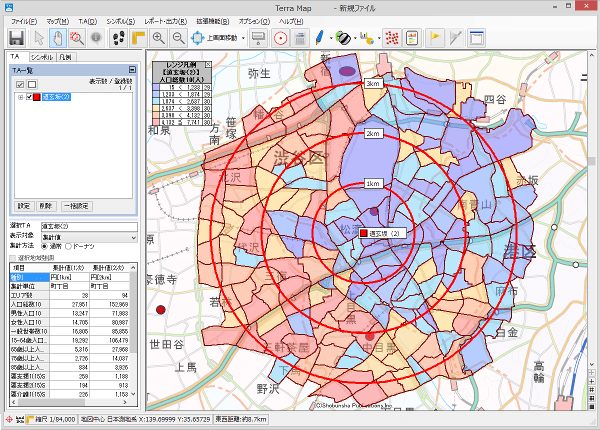Open the screen-move tool dropdown arrow

pyautogui.click(x=243, y=38)
